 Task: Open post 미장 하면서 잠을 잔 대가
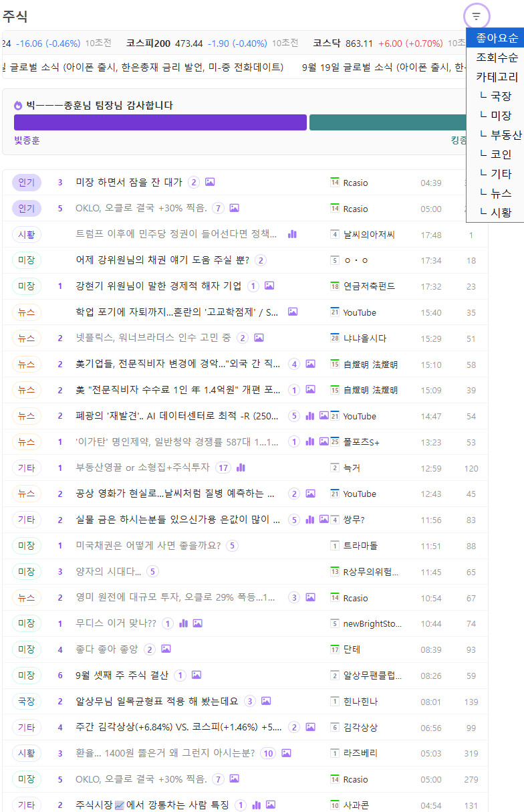pyautogui.click(x=129, y=182)
